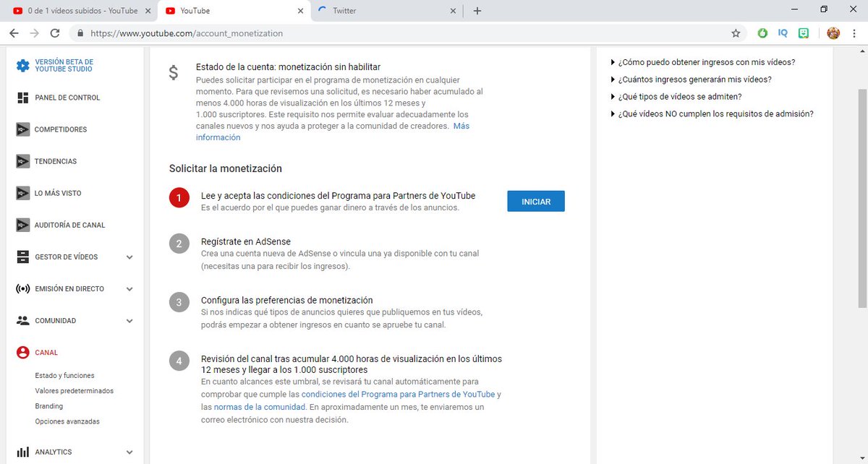Image resolution: width=868 pixels, height=464 pixels.
Task: Click the red Canal account icon
Action: click(x=22, y=353)
